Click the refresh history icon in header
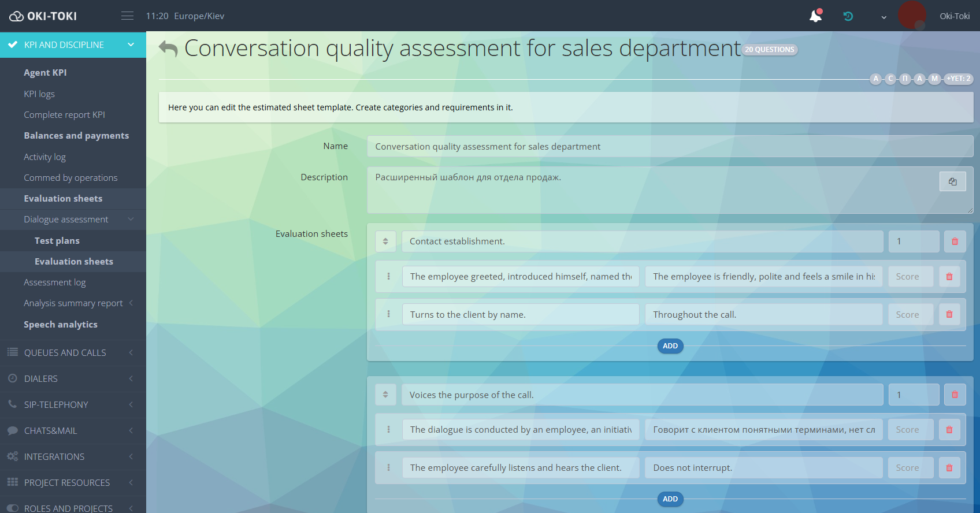Image resolution: width=980 pixels, height=513 pixels. pyautogui.click(x=848, y=16)
